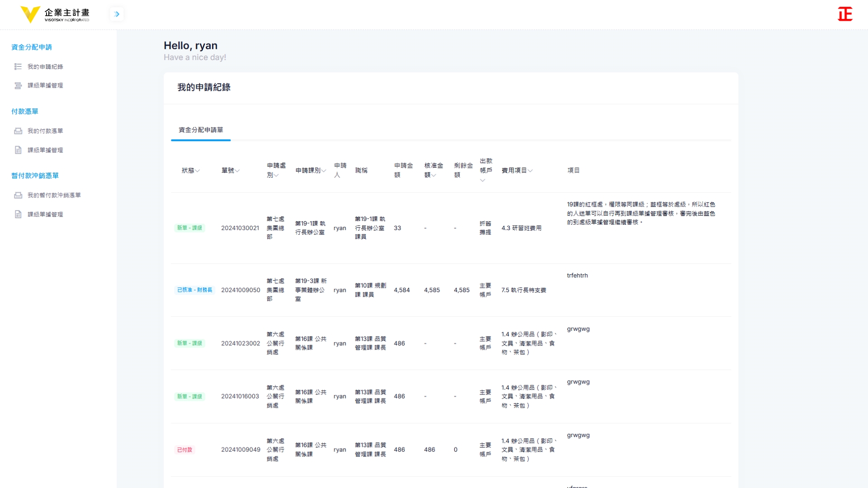
Task: Click the 已付款 status tag
Action: tap(184, 450)
